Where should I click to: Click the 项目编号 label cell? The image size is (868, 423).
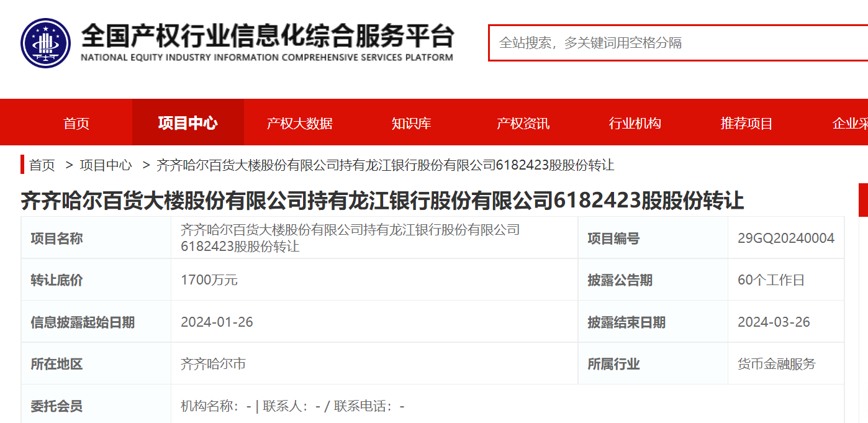click(653, 238)
